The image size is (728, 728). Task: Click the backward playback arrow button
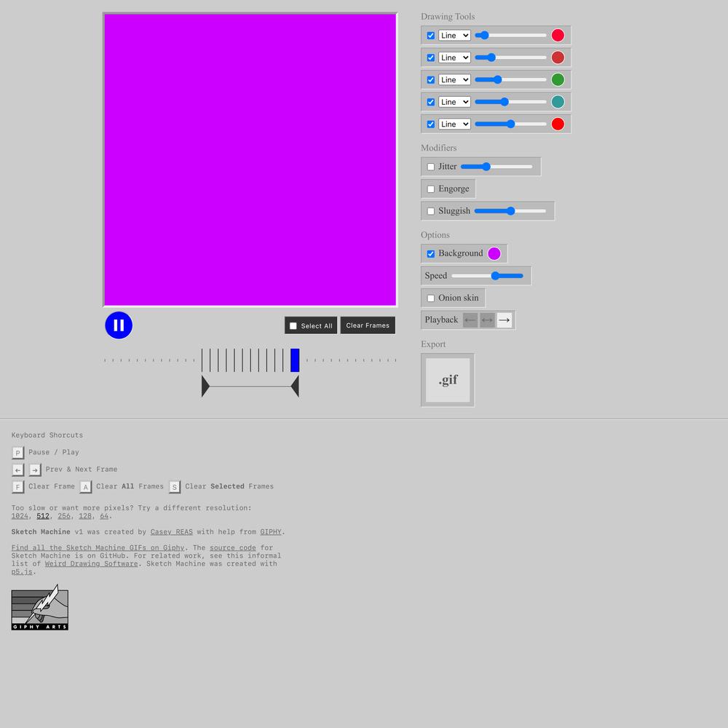470,320
